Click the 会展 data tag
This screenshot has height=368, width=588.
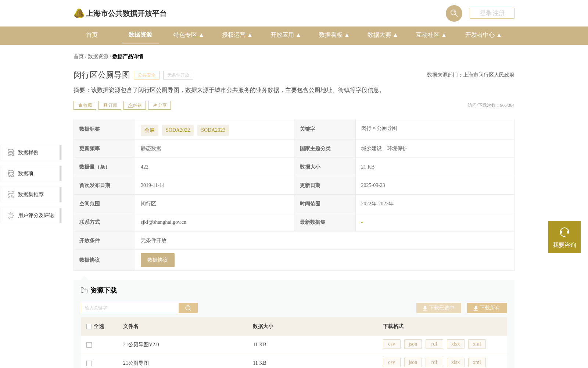[150, 130]
